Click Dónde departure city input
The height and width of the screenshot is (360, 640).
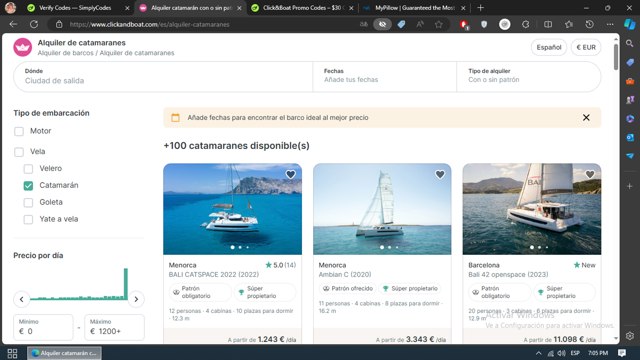tap(163, 76)
